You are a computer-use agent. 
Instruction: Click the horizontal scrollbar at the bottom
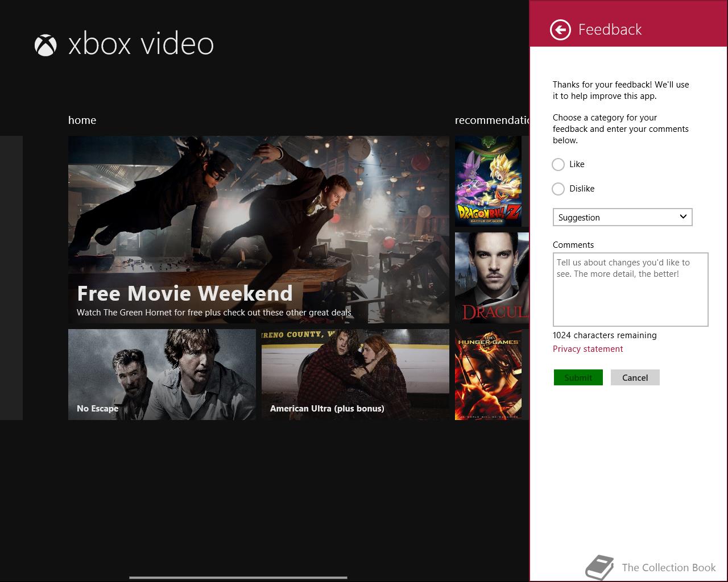pos(238,577)
